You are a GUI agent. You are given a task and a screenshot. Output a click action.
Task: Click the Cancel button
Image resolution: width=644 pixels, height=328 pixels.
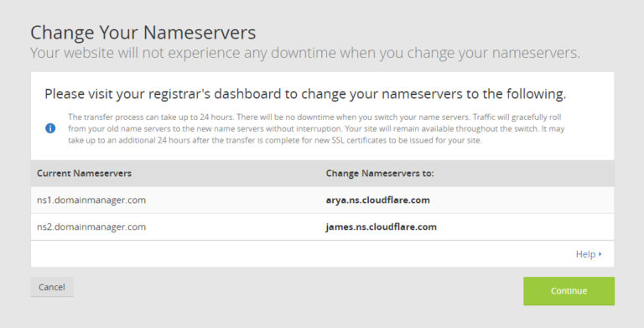(52, 287)
